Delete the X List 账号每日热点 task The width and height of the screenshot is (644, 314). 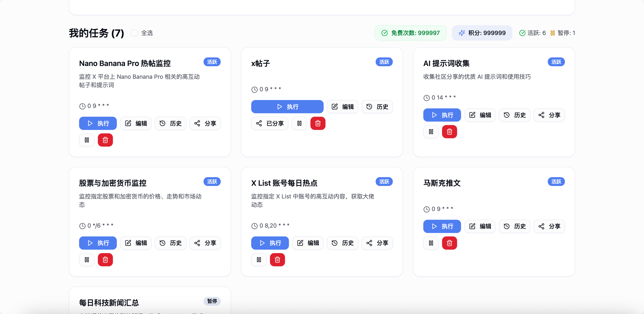tap(277, 259)
